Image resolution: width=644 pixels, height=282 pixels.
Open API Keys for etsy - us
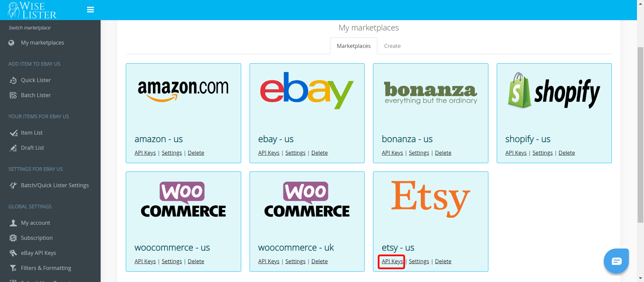(x=392, y=261)
